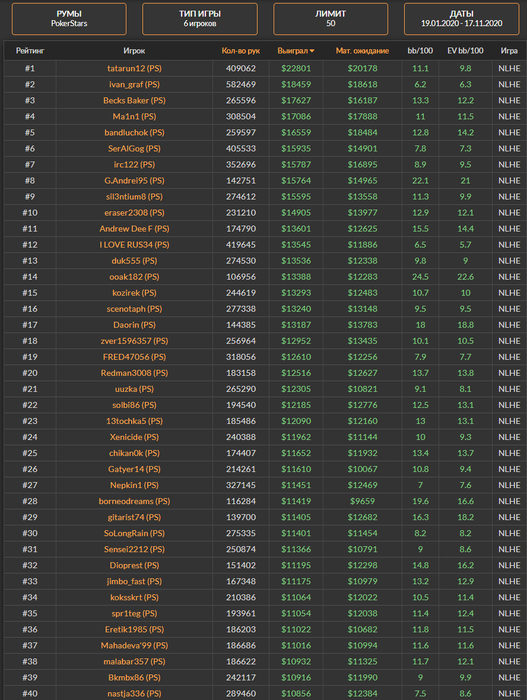Click winnings value $22801
Screen dimensions: 527x700
[x=296, y=68]
